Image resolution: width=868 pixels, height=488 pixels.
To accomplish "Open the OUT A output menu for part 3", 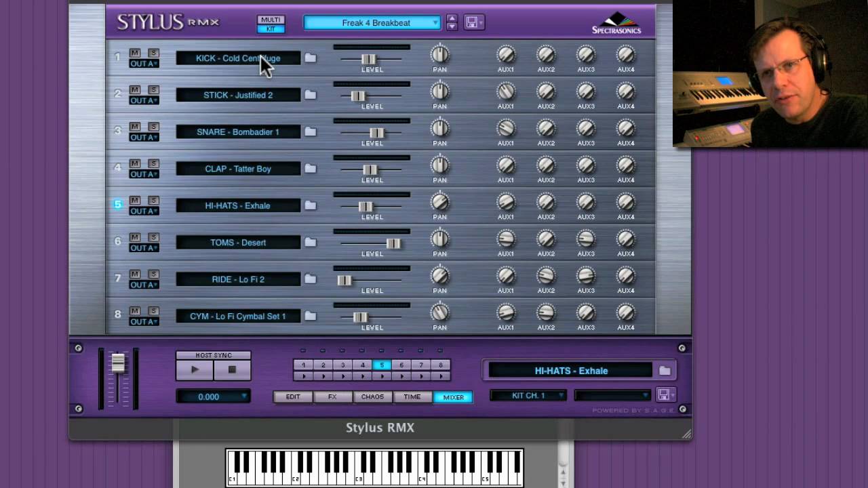I will click(x=144, y=138).
